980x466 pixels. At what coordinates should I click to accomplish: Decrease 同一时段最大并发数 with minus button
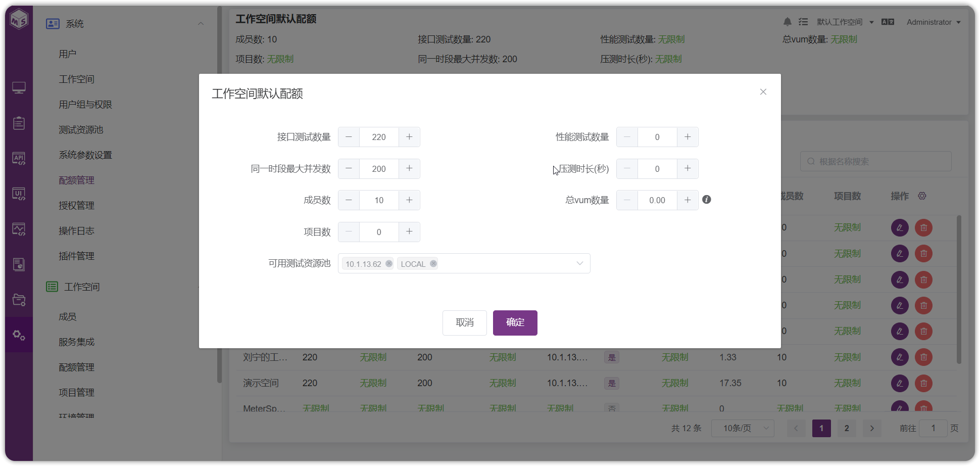tap(349, 169)
